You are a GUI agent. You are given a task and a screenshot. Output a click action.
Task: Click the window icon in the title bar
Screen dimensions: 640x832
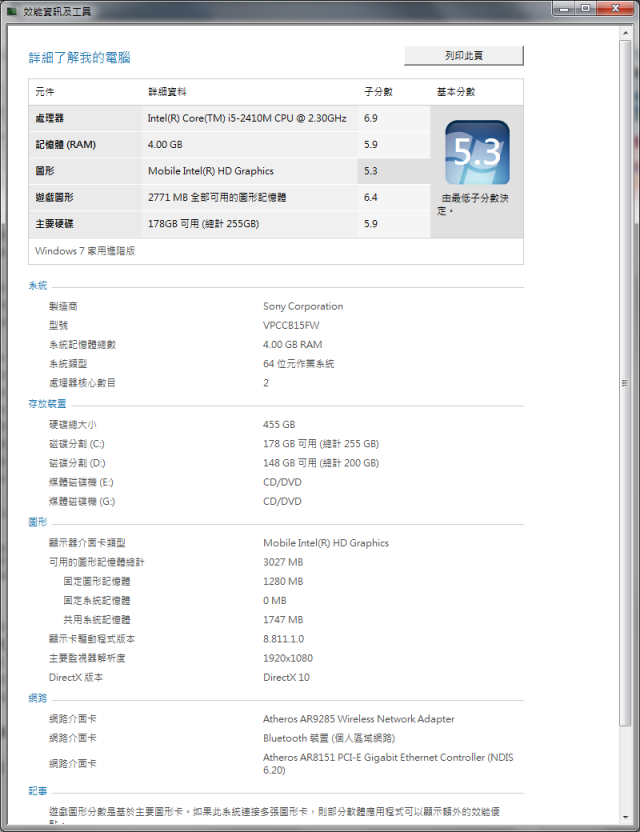click(x=12, y=11)
